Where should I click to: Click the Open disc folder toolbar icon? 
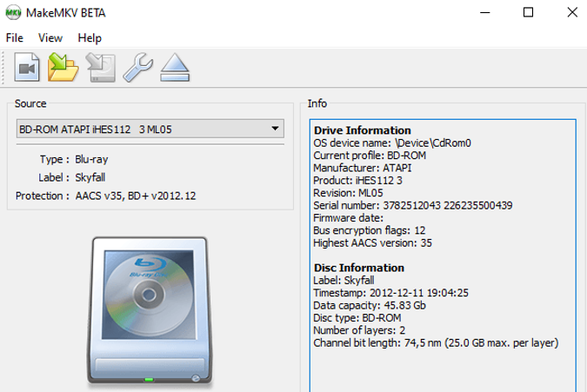63,67
